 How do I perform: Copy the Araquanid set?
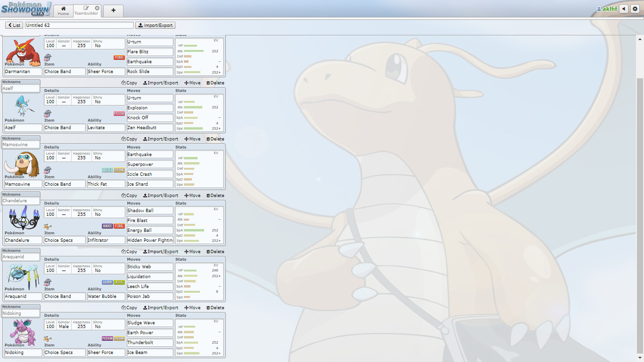pos(129,252)
